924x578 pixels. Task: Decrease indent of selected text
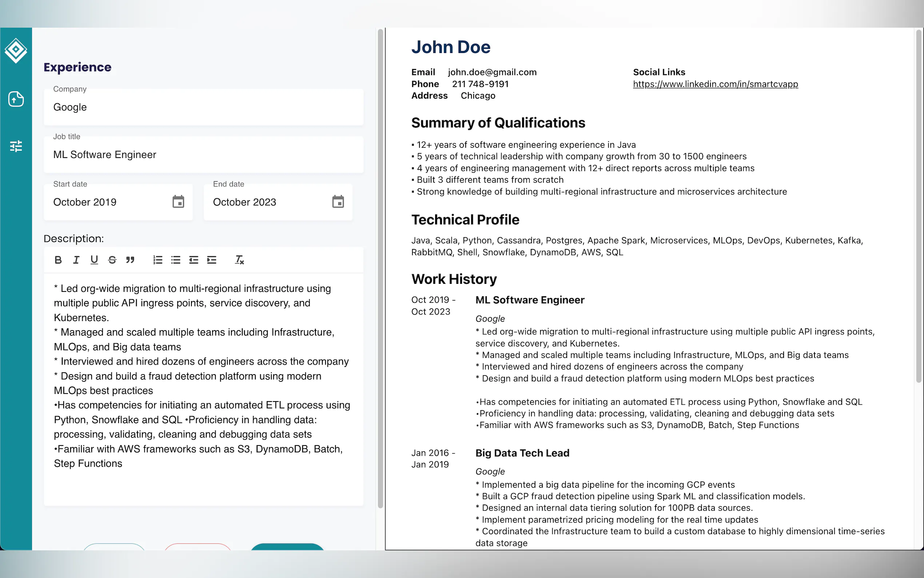[194, 260]
